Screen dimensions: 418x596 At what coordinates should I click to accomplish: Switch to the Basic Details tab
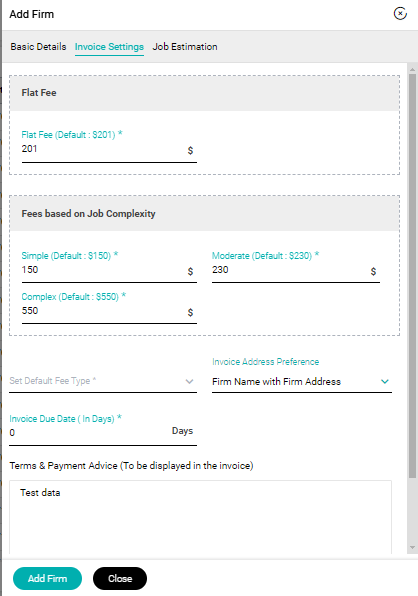38,47
